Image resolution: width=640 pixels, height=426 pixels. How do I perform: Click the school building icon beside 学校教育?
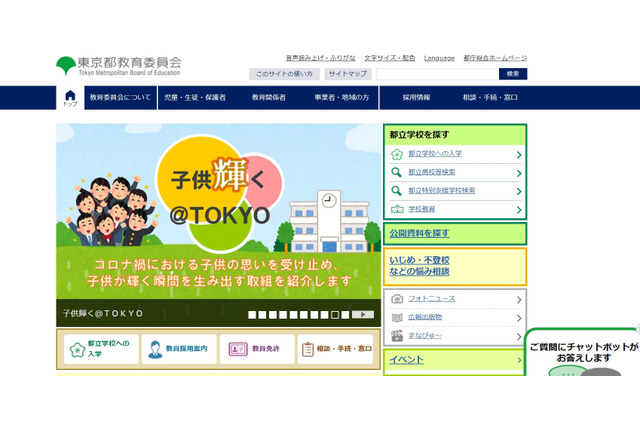click(x=397, y=209)
